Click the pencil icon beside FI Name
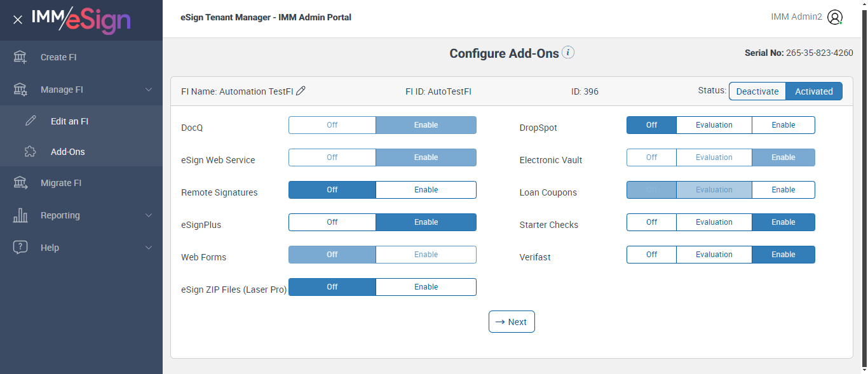The height and width of the screenshot is (374, 868). [301, 91]
